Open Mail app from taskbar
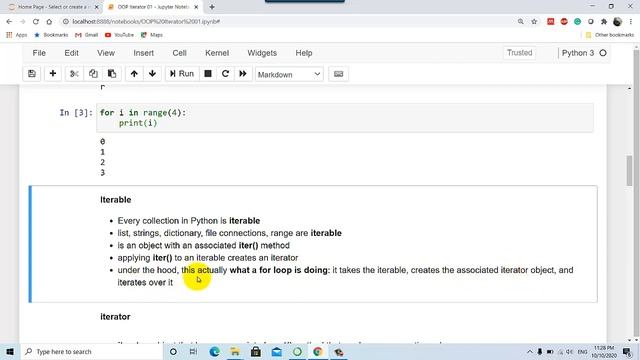The width and height of the screenshot is (640, 360). 276,351
